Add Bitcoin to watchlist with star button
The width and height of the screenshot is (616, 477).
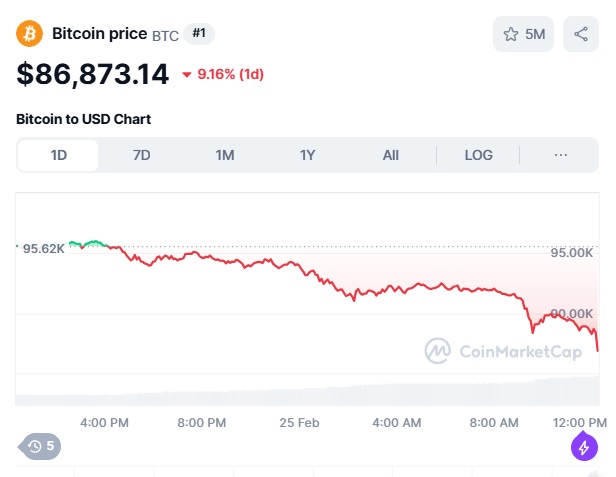523,34
